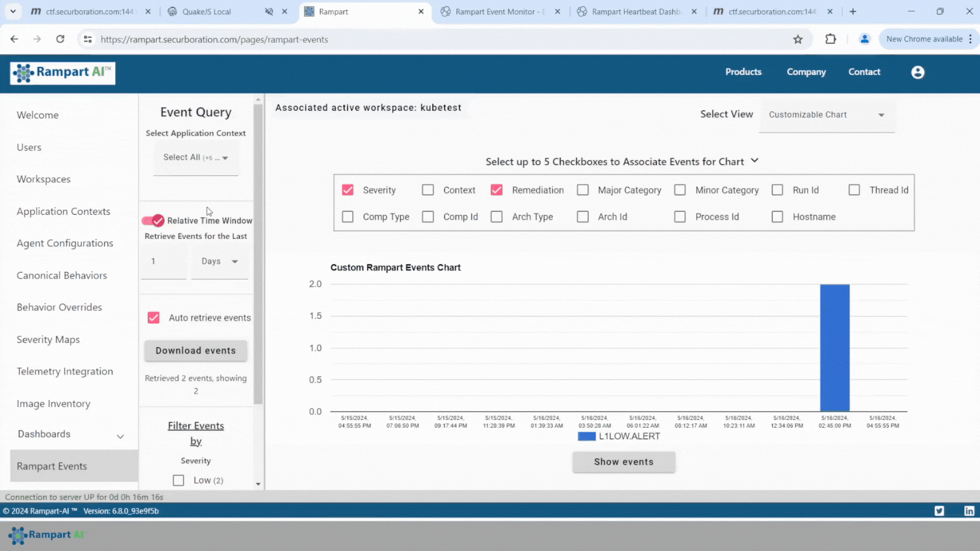Bookmark this page with the star icon
This screenshot has height=551, width=980.
(798, 39)
